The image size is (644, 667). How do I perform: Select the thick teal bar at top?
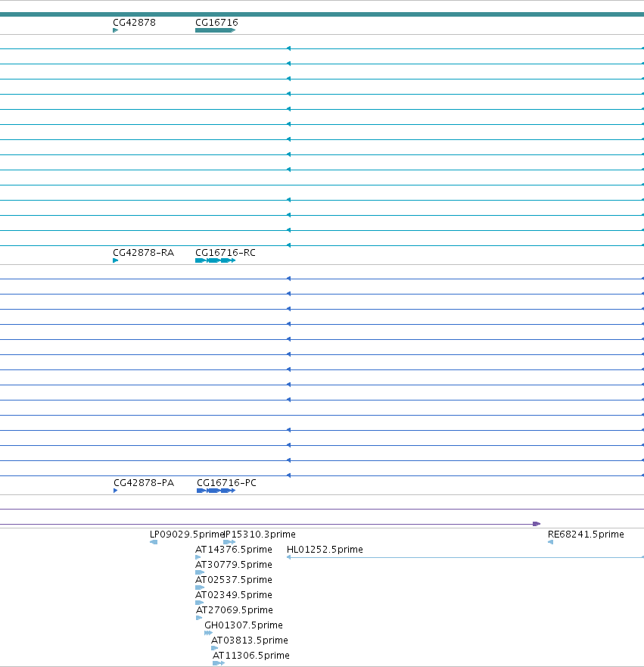(x=322, y=14)
